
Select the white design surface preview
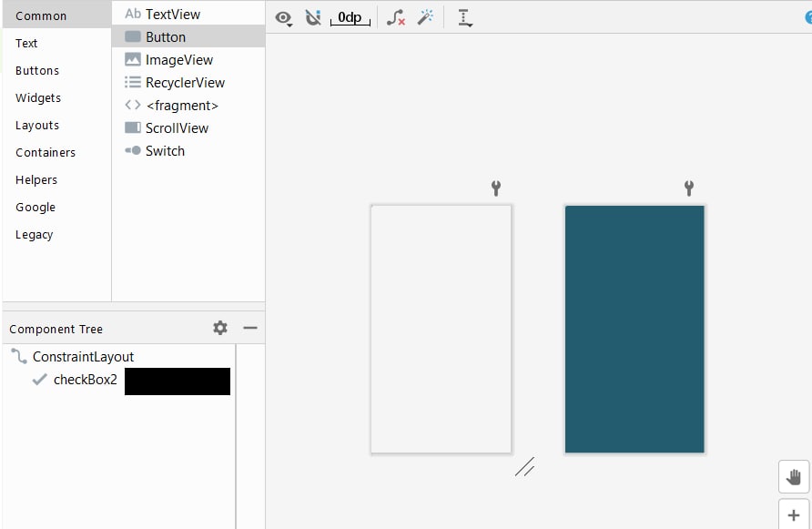tap(441, 329)
